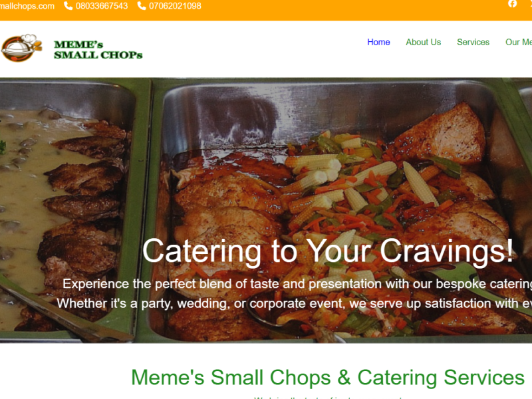Click the 'Experience the perfect blend' tagline text
Viewport: 532px width, 399px height.
click(x=297, y=284)
